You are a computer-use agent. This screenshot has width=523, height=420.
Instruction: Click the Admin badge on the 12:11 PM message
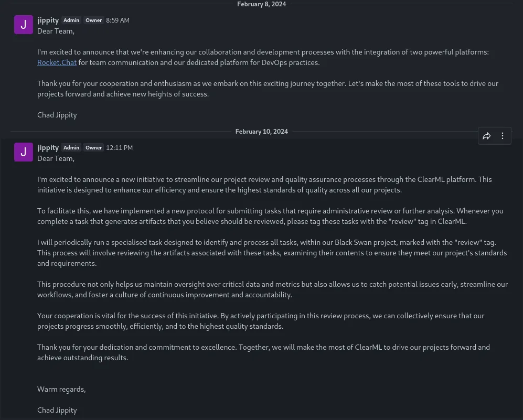pos(71,148)
